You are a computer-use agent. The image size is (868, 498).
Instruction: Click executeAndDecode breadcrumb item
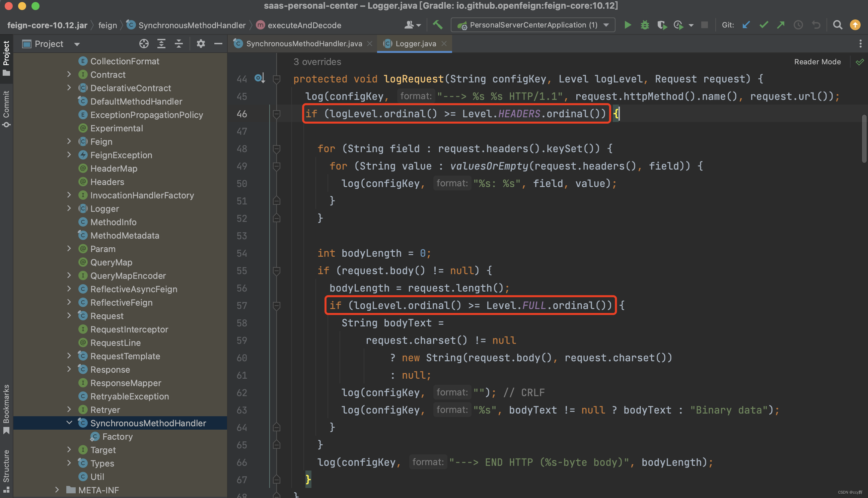coord(304,25)
